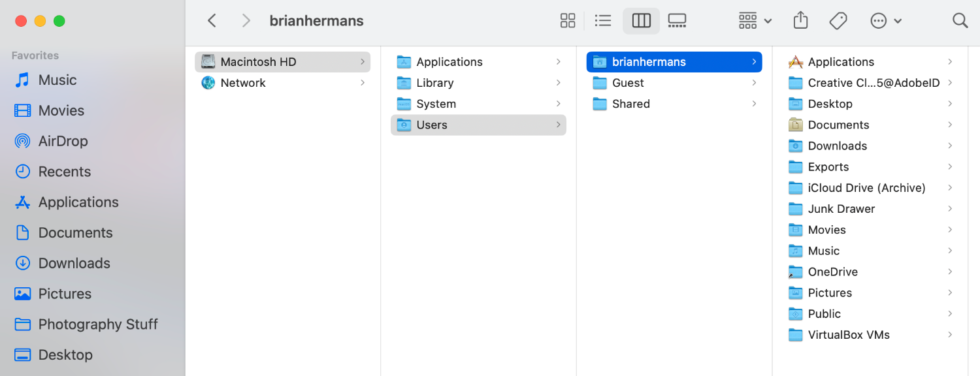Click the Search magnifier icon
Image resolution: width=980 pixels, height=376 pixels.
960,21
